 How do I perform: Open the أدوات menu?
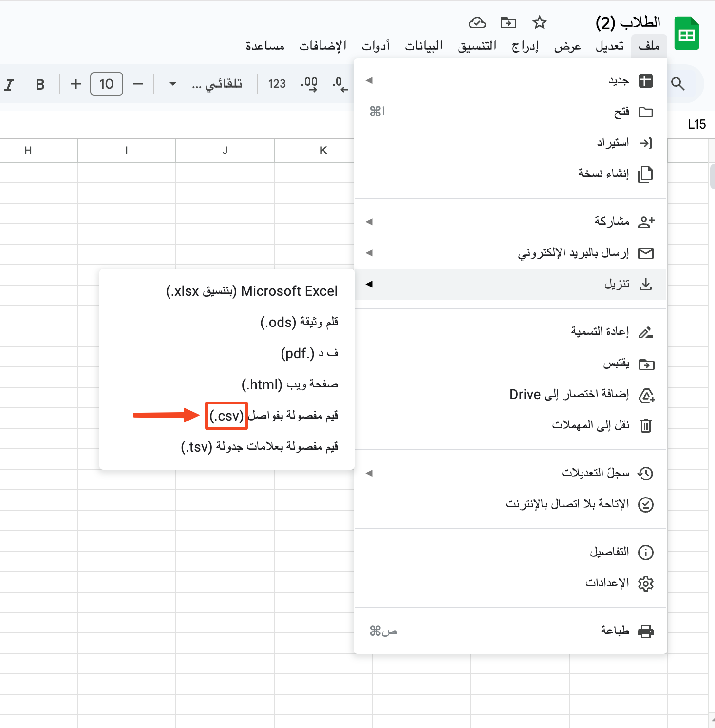point(376,46)
